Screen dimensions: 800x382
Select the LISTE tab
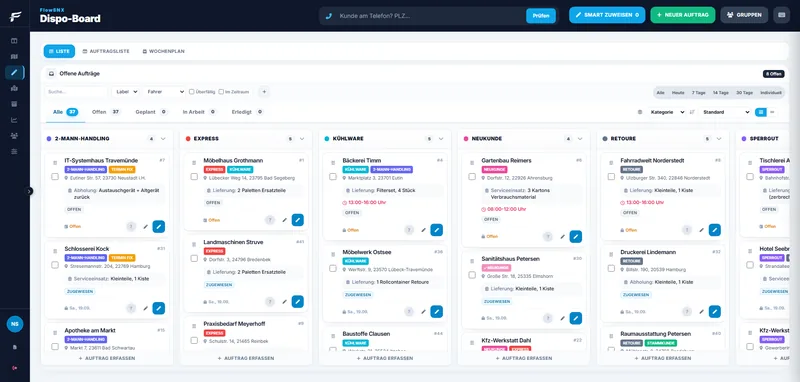[x=59, y=52]
